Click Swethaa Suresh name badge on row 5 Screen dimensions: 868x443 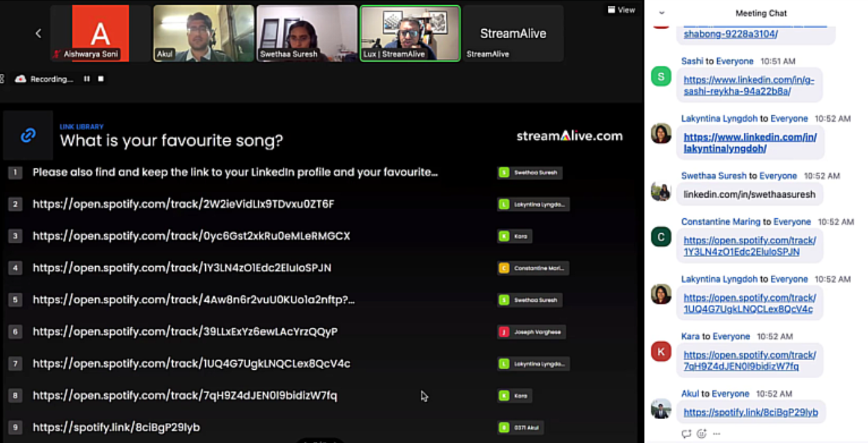pyautogui.click(x=529, y=300)
